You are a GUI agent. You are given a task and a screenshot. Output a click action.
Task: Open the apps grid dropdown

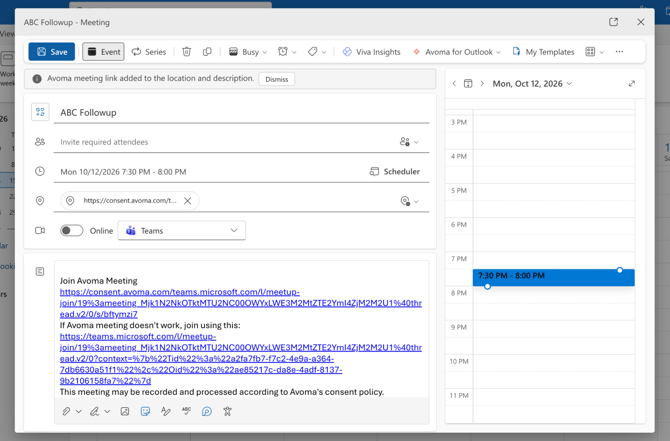(x=594, y=52)
